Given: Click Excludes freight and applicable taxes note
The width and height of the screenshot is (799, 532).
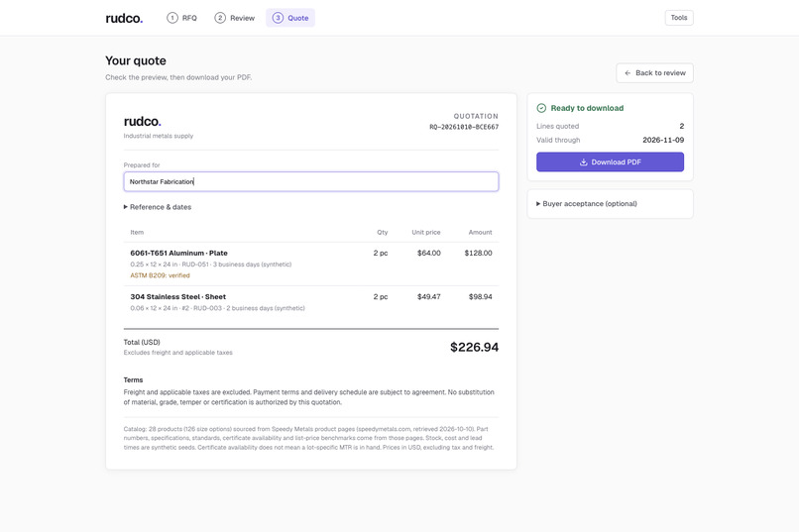Looking at the screenshot, I should (x=177, y=353).
